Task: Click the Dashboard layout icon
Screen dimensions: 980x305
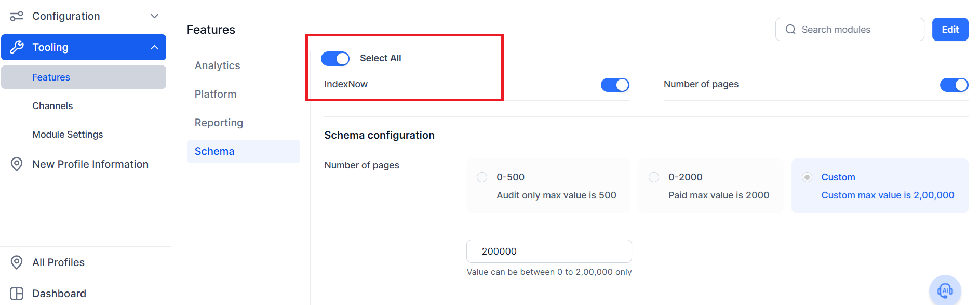Action: point(17,294)
